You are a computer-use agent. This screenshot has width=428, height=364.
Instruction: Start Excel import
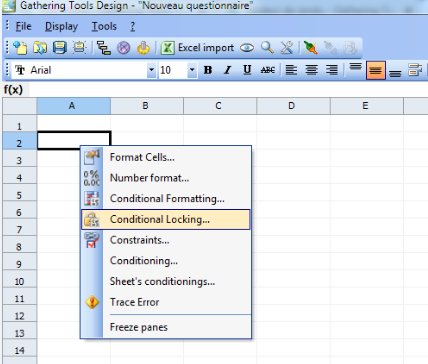[197, 48]
